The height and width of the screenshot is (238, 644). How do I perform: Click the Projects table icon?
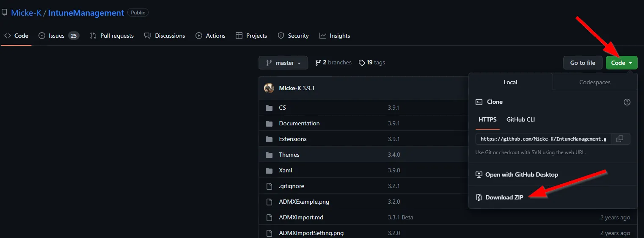(x=239, y=36)
